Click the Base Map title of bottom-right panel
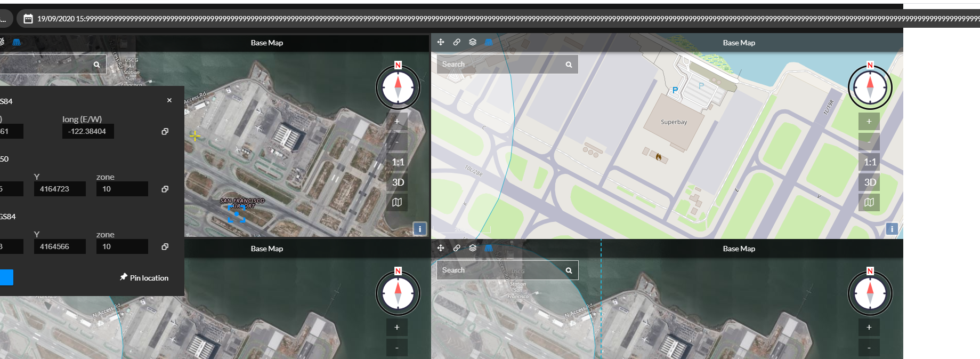Viewport: 980px width, 359px height. [x=739, y=249]
